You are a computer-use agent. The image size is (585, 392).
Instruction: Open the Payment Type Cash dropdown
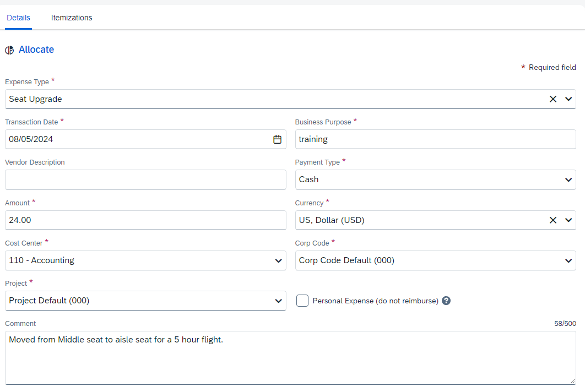435,180
